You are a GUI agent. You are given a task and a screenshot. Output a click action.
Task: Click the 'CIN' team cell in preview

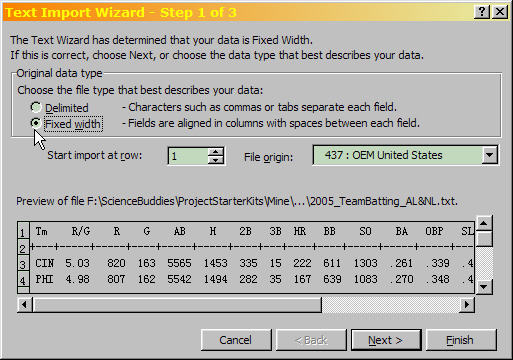point(45,263)
